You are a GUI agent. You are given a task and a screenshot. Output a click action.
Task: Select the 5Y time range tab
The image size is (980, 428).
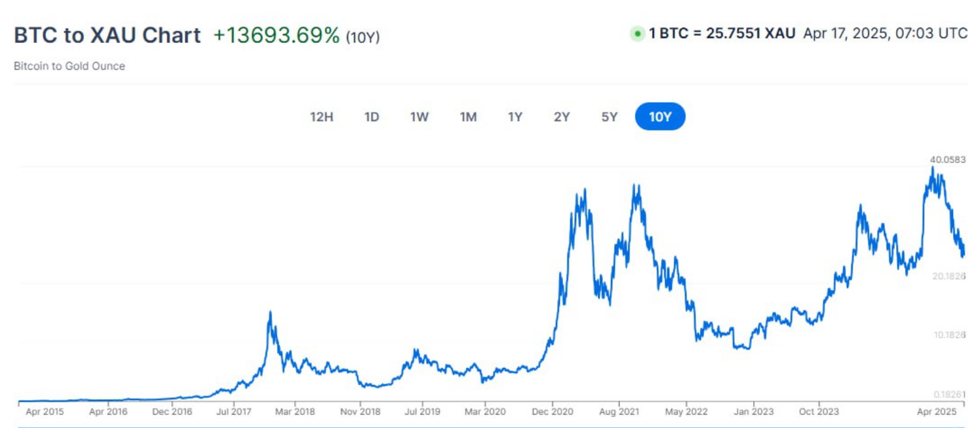pos(609,117)
